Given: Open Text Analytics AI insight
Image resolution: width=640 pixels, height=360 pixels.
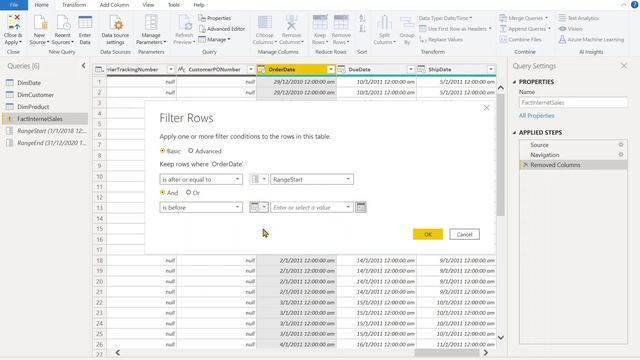Looking at the screenshot, I should [x=578, y=18].
